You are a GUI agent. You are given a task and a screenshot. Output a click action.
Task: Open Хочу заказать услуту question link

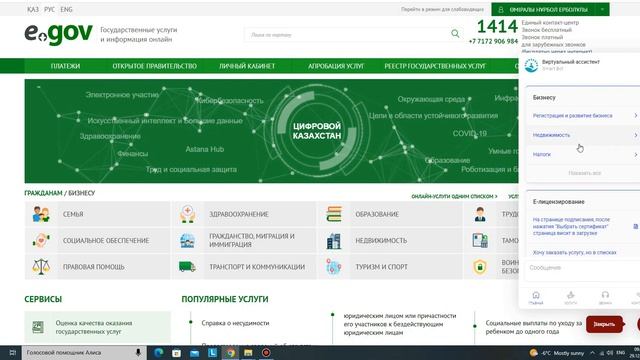(574, 253)
